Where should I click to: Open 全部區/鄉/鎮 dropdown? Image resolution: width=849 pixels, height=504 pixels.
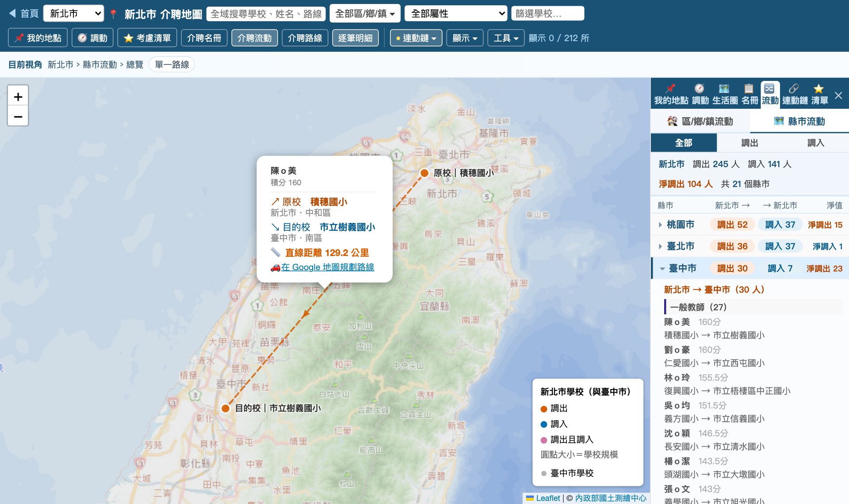[x=365, y=14]
